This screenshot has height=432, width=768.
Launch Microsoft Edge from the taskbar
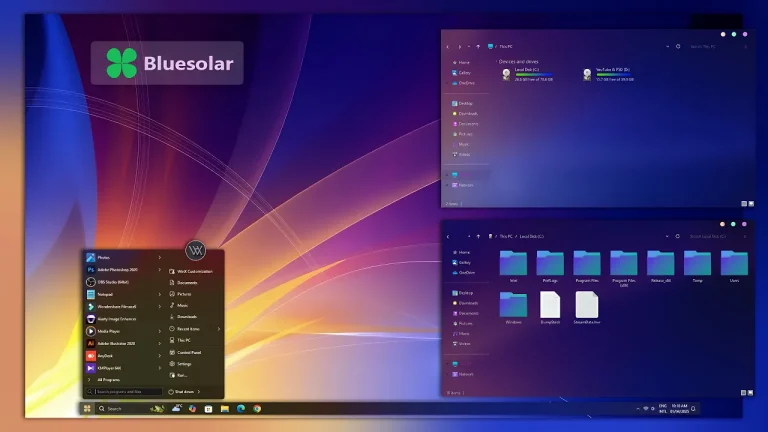241,408
